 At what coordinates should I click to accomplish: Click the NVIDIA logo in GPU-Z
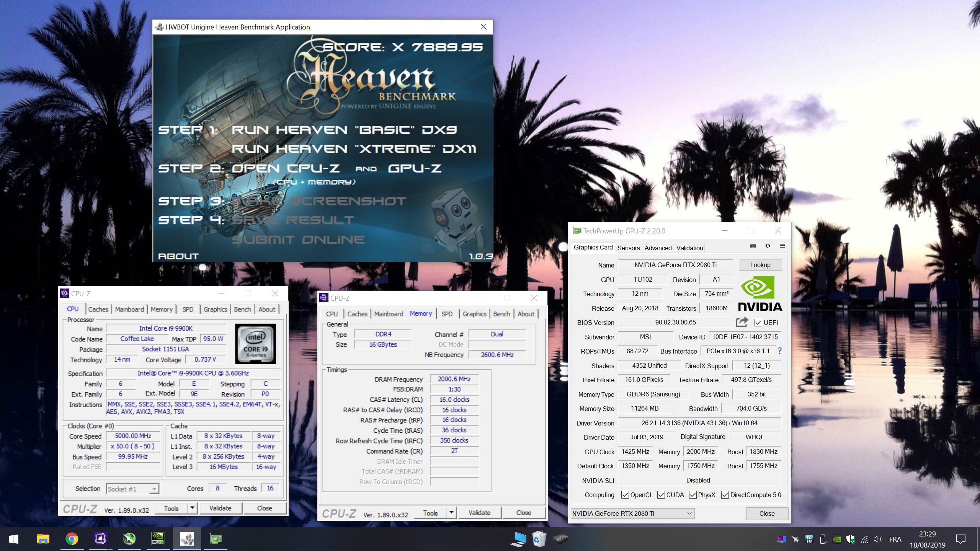click(x=760, y=293)
